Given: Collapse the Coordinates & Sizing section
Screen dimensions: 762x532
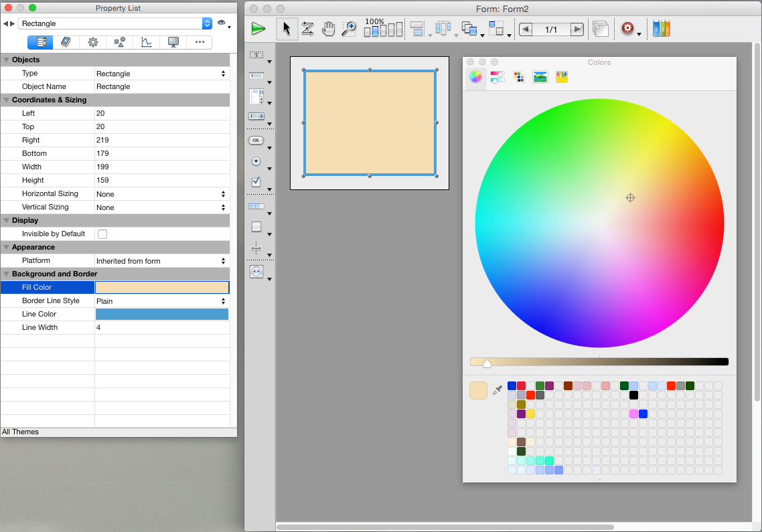Looking at the screenshot, I should point(7,100).
